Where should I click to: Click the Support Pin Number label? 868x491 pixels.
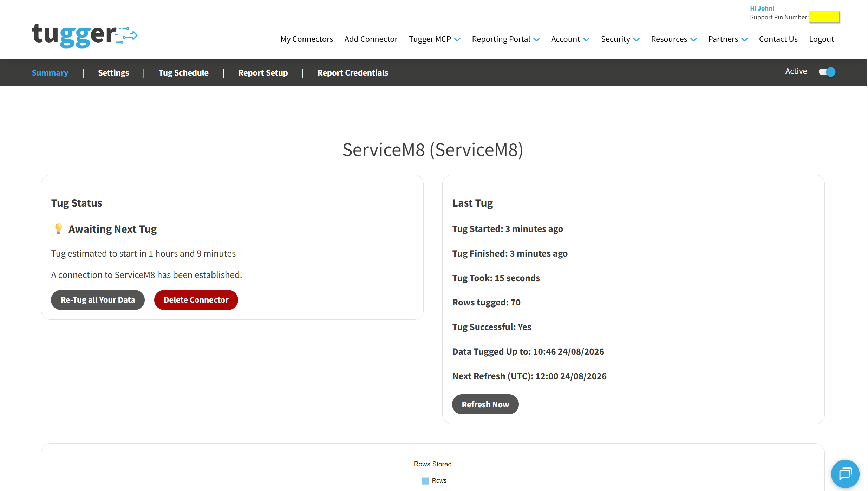tap(779, 17)
